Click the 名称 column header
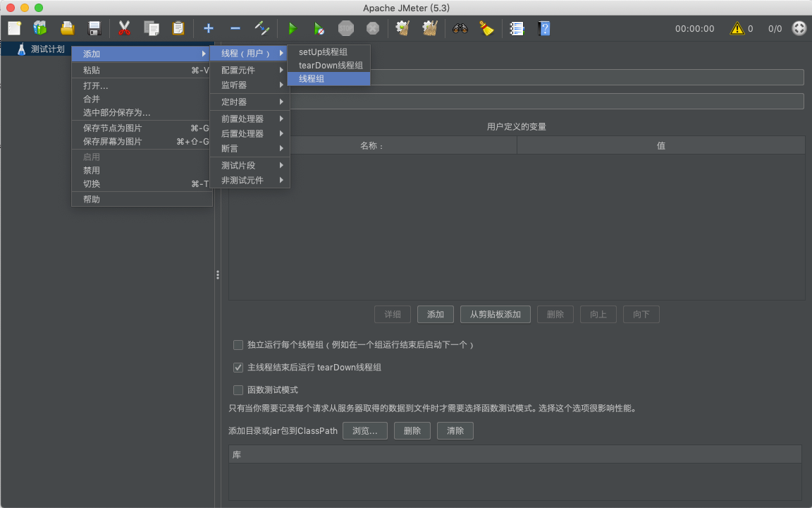Viewport: 812px width, 508px height. coord(372,145)
